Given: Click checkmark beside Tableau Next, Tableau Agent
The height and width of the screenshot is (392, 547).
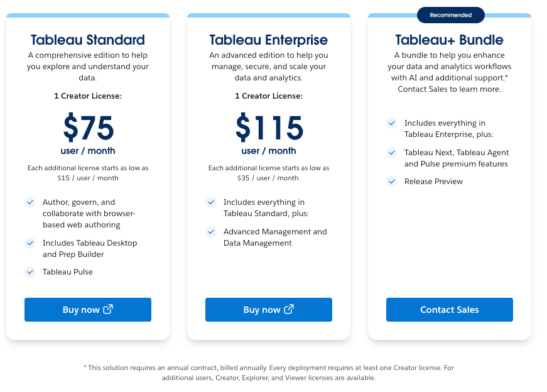Looking at the screenshot, I should click(x=392, y=153).
